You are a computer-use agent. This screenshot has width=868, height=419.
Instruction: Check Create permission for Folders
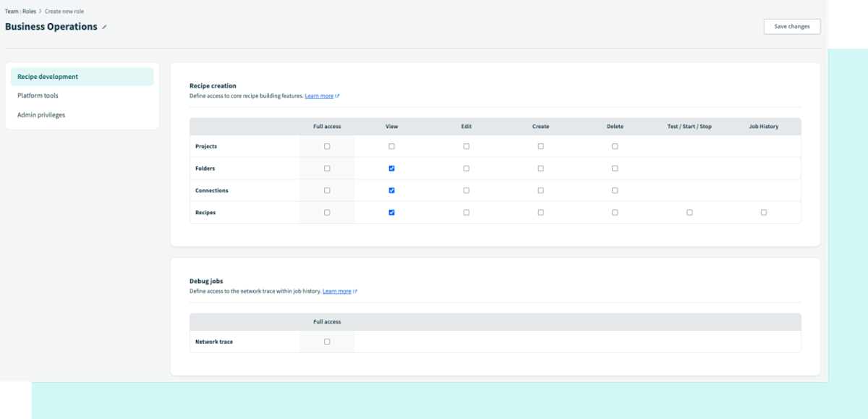[x=540, y=168]
